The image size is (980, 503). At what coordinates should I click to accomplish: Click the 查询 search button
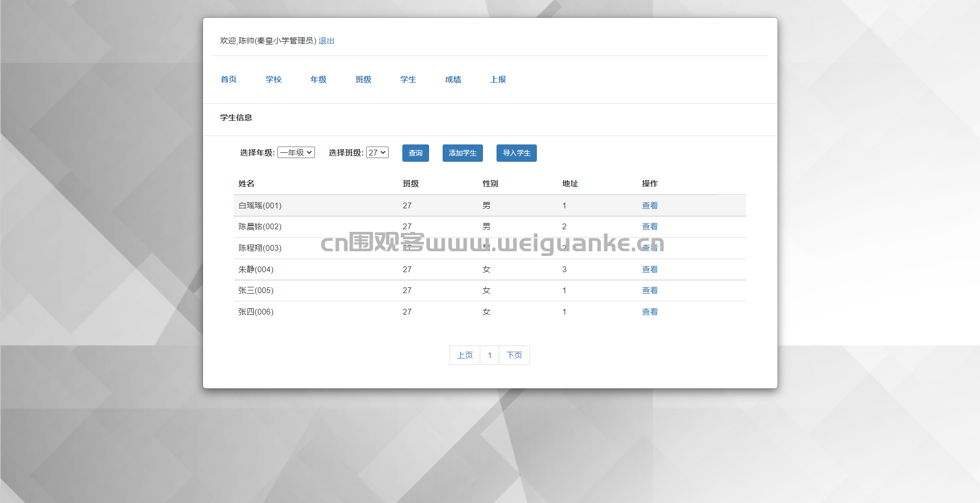pyautogui.click(x=415, y=153)
